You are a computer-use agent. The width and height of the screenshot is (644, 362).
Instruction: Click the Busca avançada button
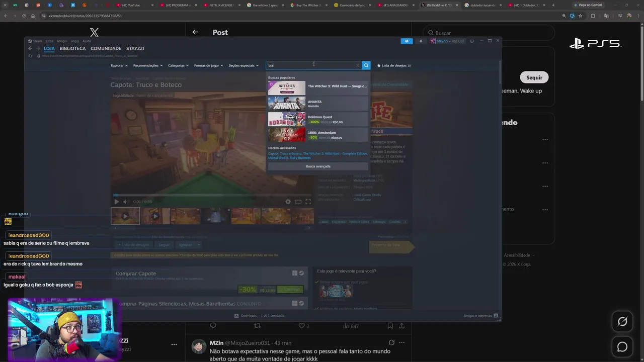tap(318, 166)
